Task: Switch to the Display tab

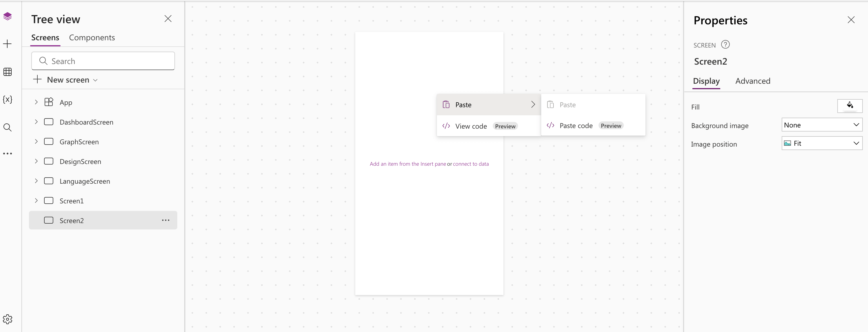Action: pyautogui.click(x=706, y=81)
